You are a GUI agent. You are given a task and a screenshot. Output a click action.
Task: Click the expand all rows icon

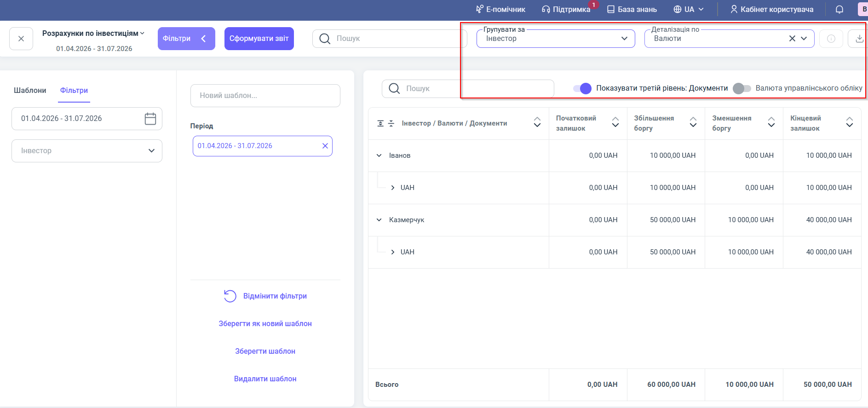(x=380, y=123)
